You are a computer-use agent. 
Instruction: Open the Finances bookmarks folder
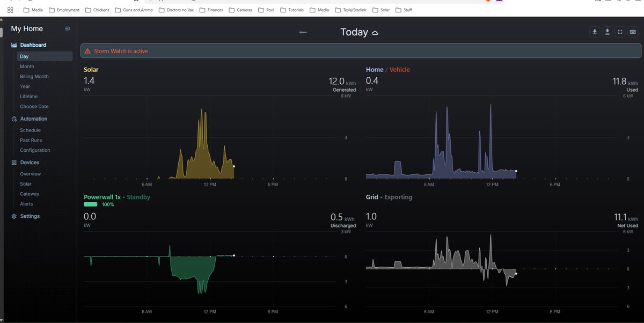point(211,10)
